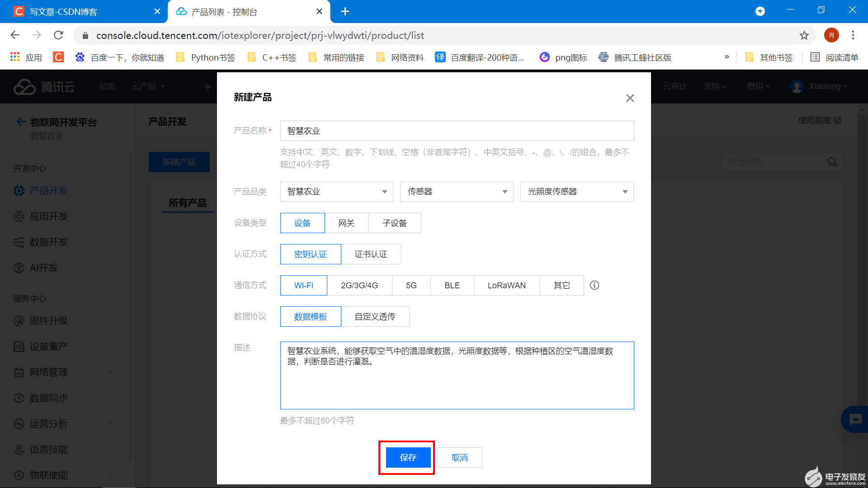Expand the 传感器 dropdown
This screenshot has height=488, width=868.
[x=456, y=192]
